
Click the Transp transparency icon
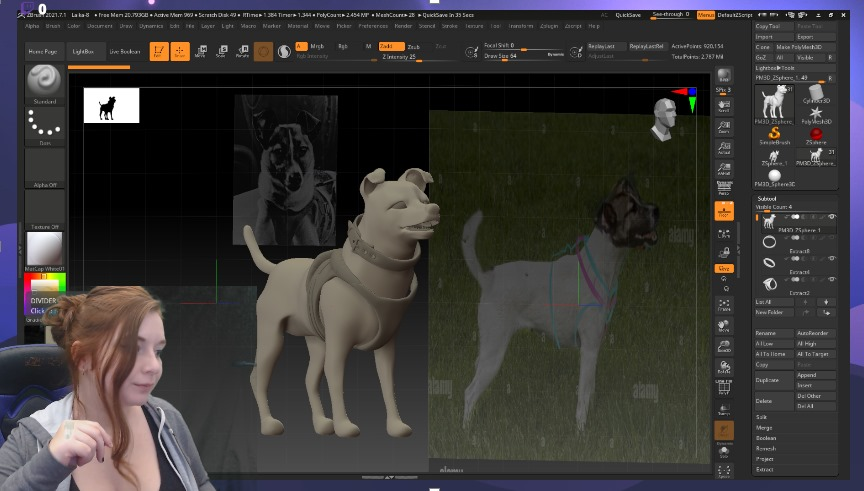coord(724,409)
